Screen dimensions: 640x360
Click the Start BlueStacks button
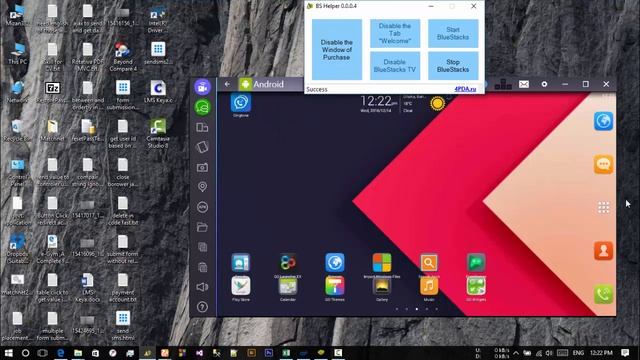pos(453,33)
